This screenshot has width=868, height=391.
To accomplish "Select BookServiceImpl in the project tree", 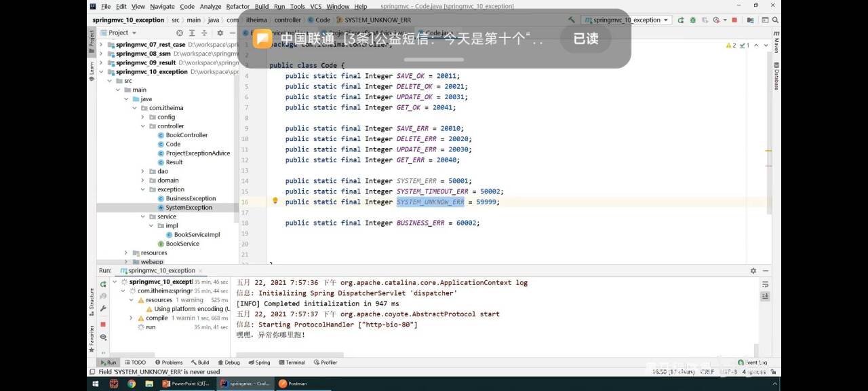I will [x=193, y=235].
